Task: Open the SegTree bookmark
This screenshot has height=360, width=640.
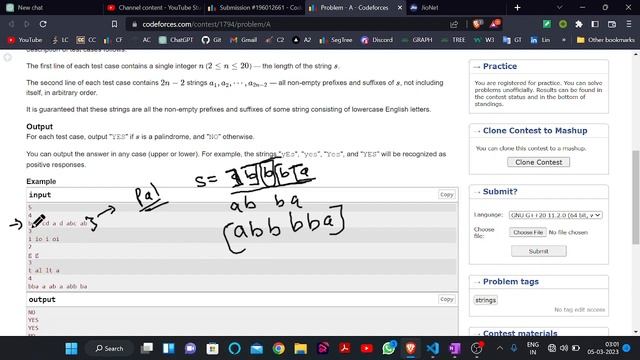Action: coord(335,40)
